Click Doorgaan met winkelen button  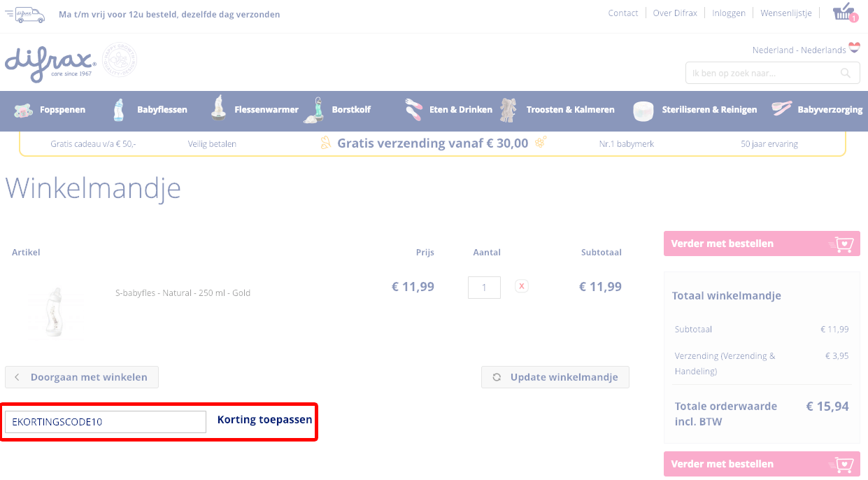(82, 377)
